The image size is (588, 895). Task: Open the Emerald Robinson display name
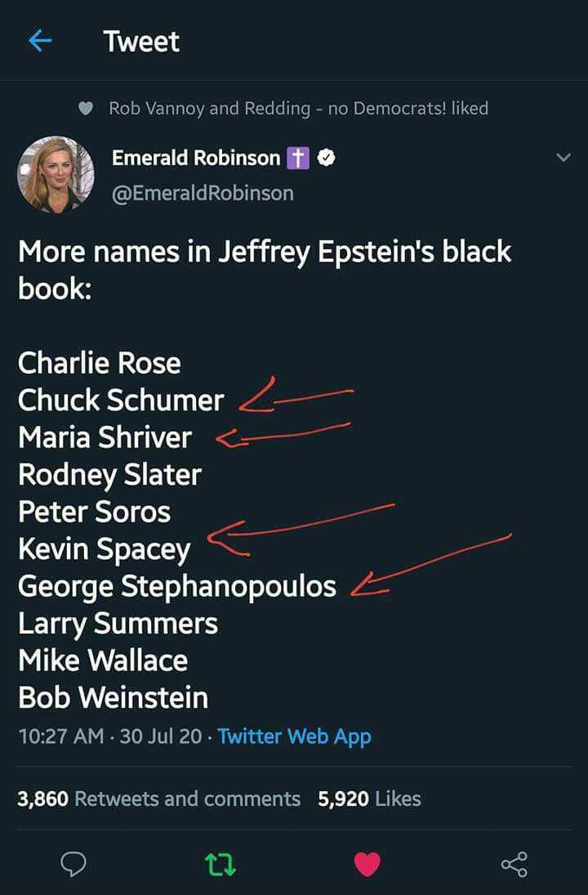tap(196, 159)
